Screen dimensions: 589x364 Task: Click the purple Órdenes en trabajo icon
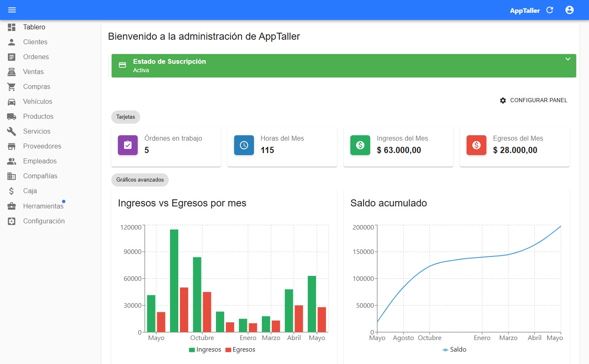click(x=128, y=145)
